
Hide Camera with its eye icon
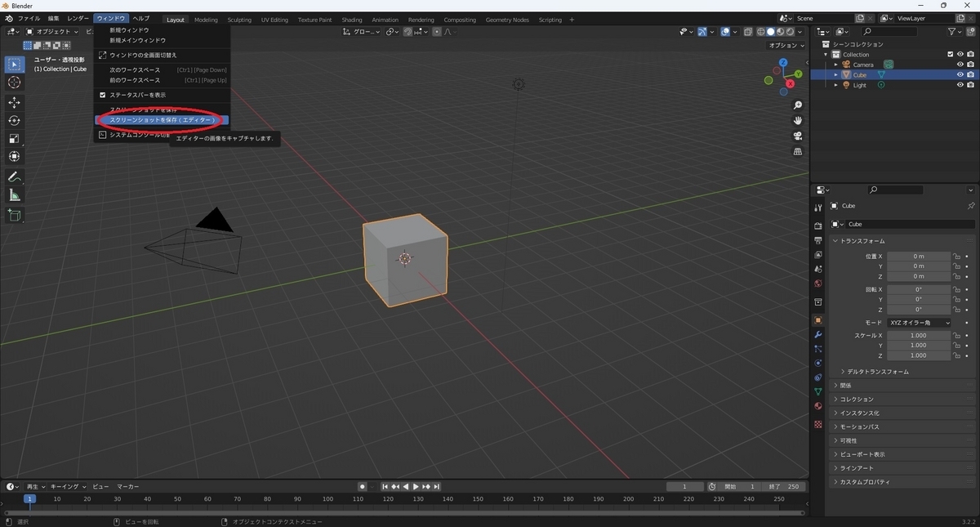pos(960,65)
